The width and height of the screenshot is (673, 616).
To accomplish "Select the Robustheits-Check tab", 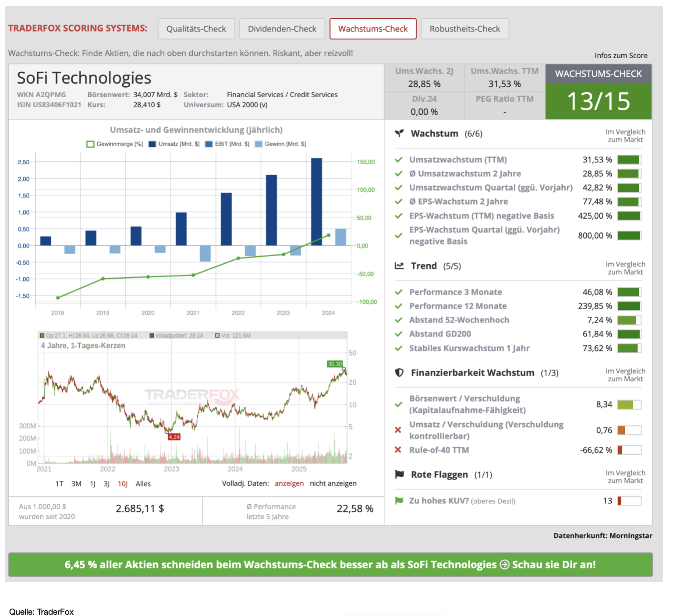I will click(x=464, y=29).
